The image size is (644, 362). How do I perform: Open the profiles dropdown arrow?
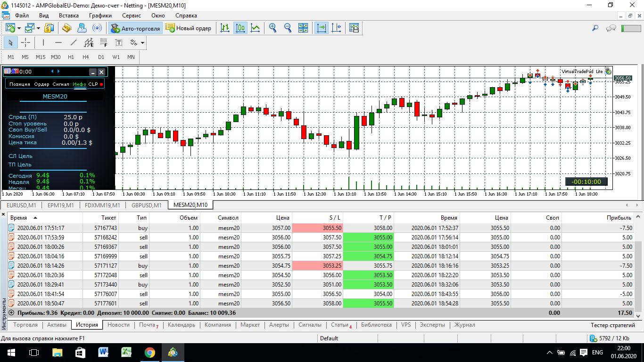39,28
